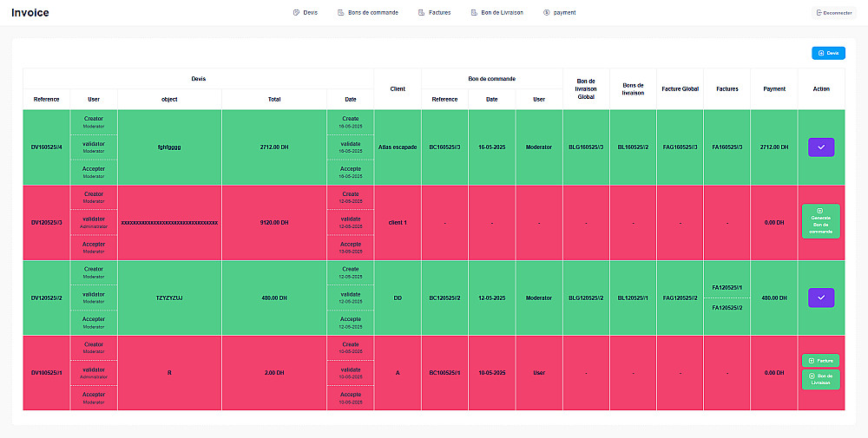Create Facture for DV100525//1
Image resolution: width=868 pixels, height=438 pixels.
pyautogui.click(x=820, y=360)
